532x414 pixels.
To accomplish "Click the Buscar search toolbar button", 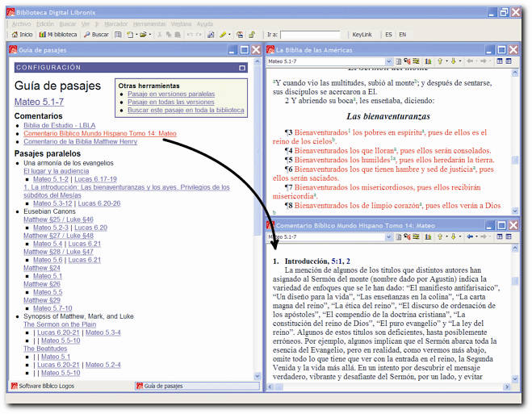I will point(96,35).
